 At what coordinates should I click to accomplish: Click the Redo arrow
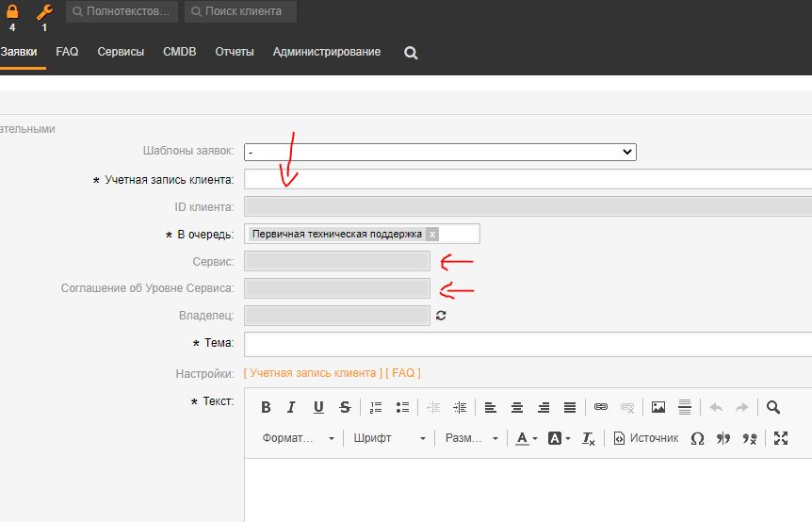click(x=742, y=408)
